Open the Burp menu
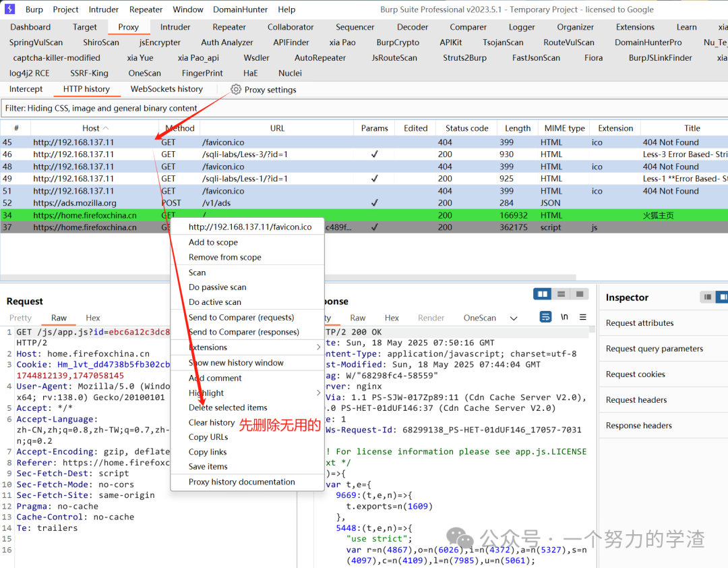Viewport: 728px width, 568px height. [34, 9]
